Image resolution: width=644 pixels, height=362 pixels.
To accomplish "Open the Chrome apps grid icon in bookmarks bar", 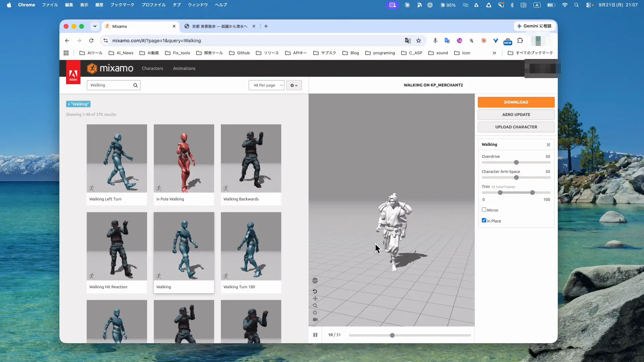I will click(66, 53).
